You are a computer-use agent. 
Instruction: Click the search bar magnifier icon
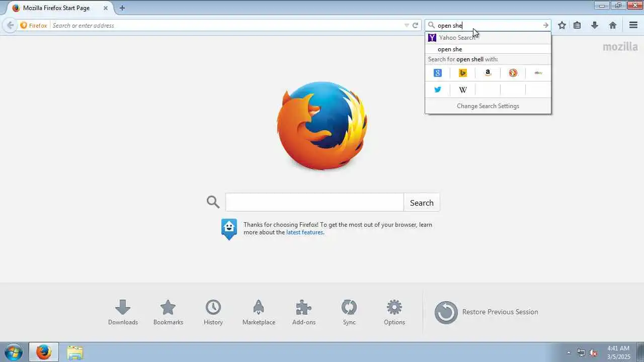431,25
